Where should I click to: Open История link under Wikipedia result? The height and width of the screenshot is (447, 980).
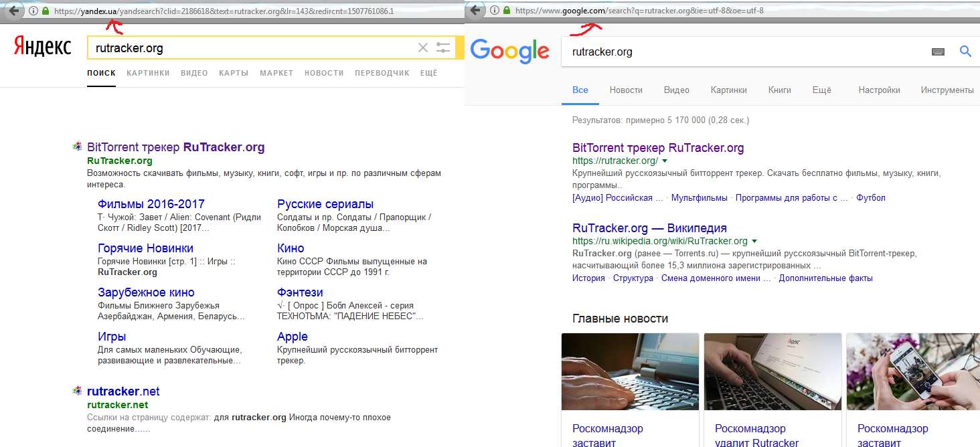[x=588, y=278]
